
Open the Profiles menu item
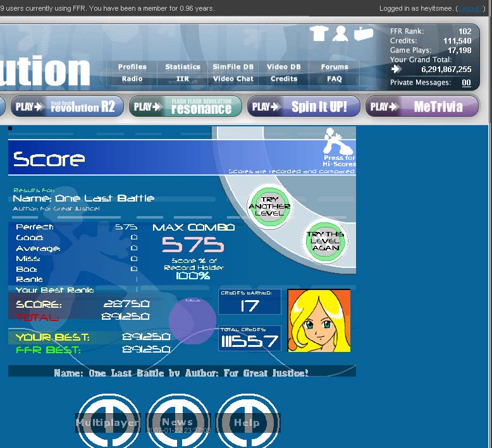tap(132, 67)
